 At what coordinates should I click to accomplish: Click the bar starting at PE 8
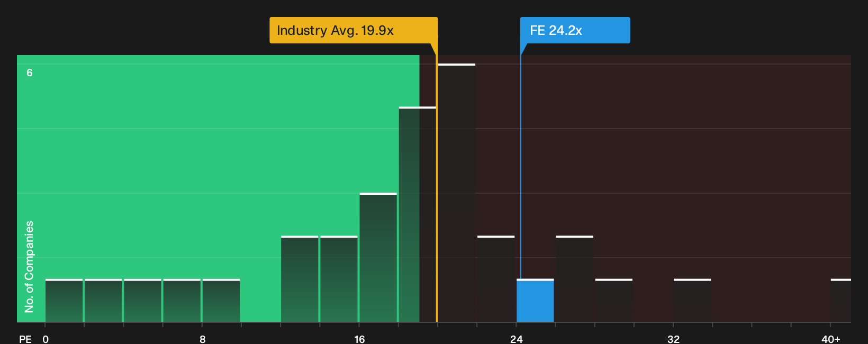pyautogui.click(x=221, y=301)
